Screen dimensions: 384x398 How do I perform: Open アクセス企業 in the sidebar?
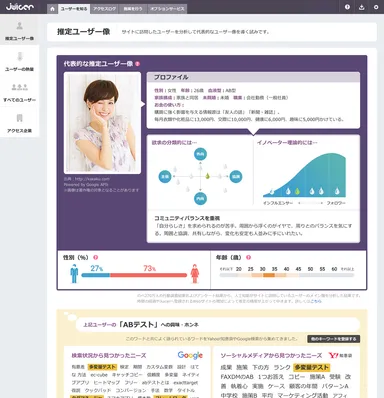coord(19,123)
